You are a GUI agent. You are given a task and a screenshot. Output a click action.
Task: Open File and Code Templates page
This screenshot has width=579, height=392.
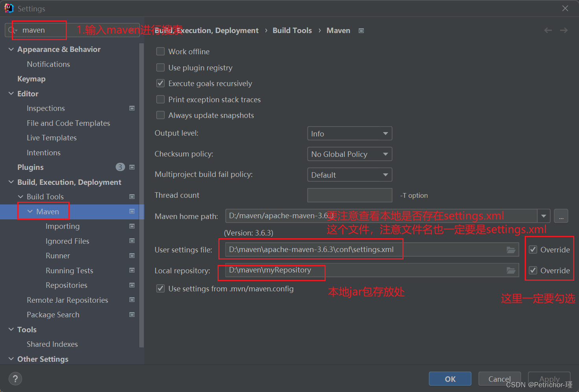coord(68,123)
